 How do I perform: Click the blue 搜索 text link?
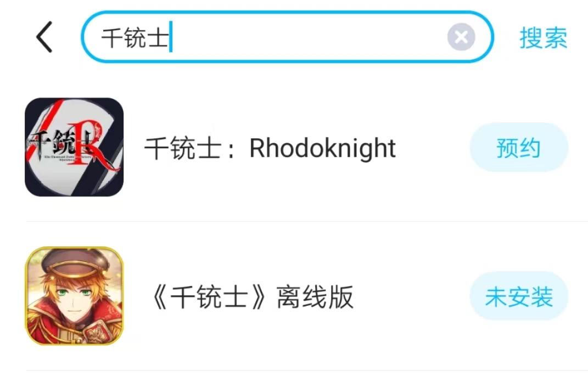click(543, 37)
